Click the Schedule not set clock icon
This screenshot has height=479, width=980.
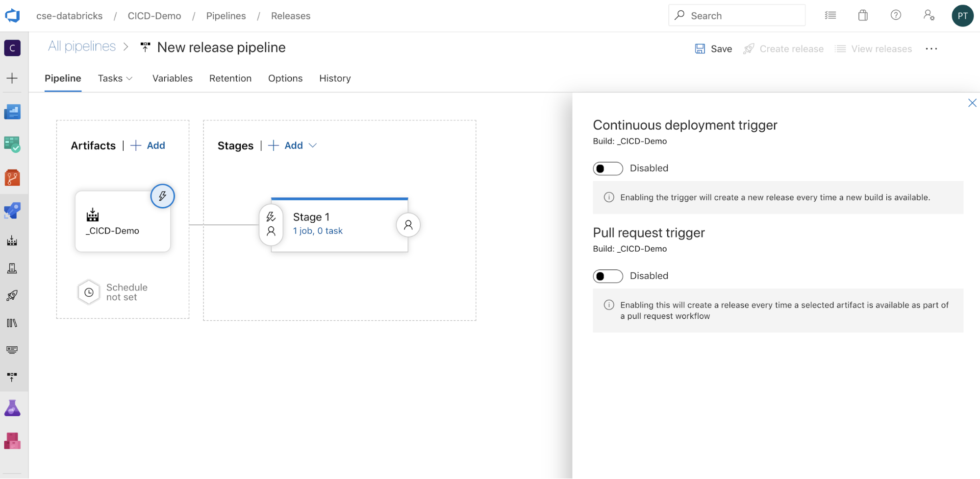point(89,292)
